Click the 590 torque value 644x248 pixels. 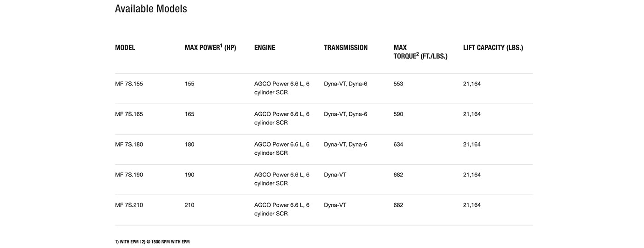(x=398, y=114)
